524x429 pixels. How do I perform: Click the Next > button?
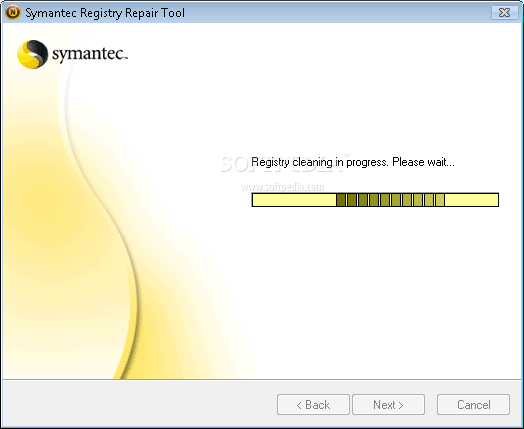click(388, 405)
